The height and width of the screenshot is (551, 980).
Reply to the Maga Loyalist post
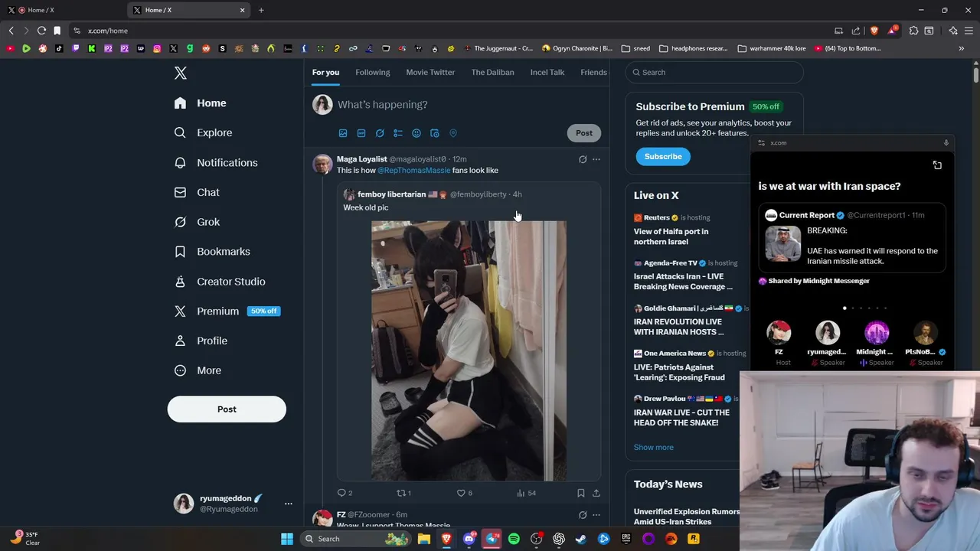(x=345, y=493)
